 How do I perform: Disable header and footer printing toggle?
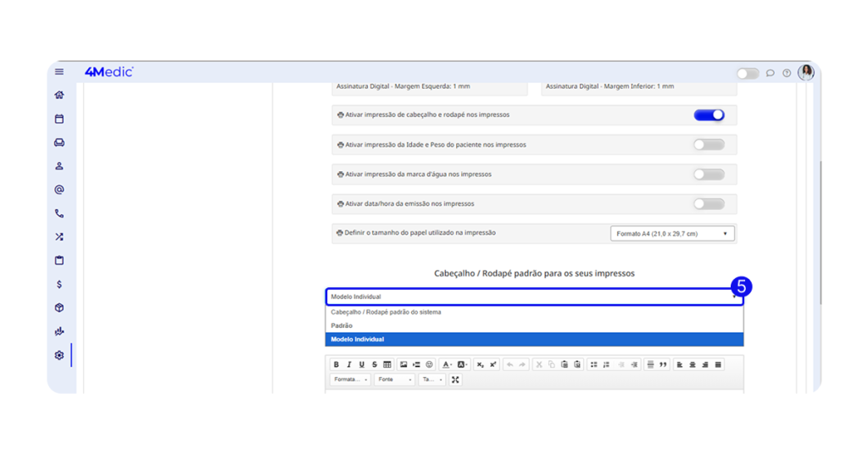(709, 115)
